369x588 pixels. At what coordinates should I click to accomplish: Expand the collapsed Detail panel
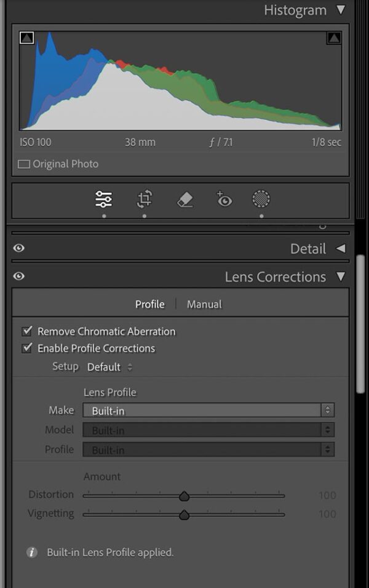[x=341, y=249]
